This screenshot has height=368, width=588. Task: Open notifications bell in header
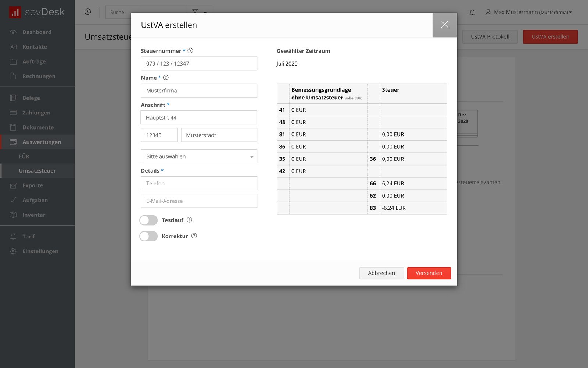472,12
